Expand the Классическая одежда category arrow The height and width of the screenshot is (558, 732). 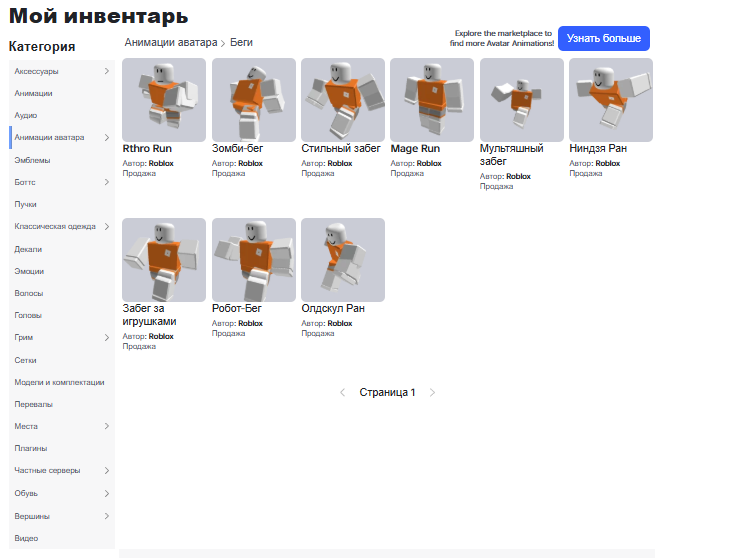click(x=106, y=226)
